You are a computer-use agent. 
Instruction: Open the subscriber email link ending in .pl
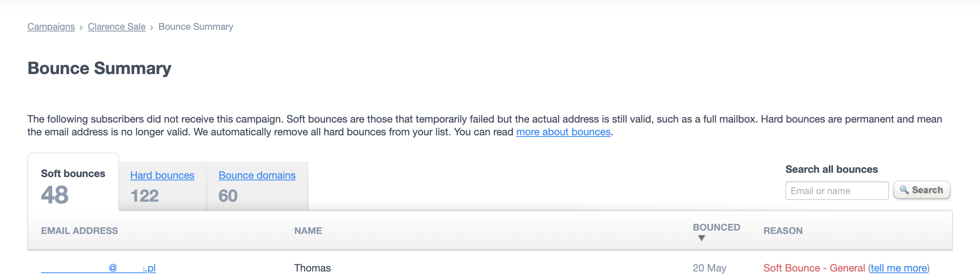point(98,268)
